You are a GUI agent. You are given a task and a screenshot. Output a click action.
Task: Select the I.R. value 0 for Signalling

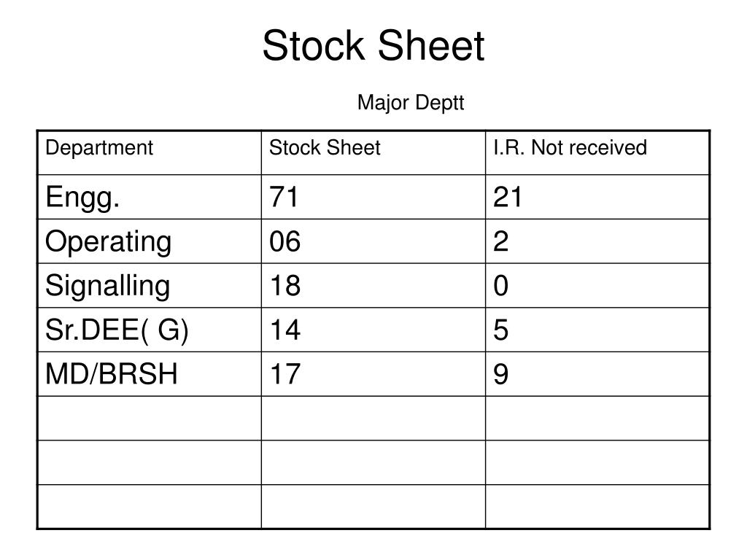pyautogui.click(x=500, y=286)
